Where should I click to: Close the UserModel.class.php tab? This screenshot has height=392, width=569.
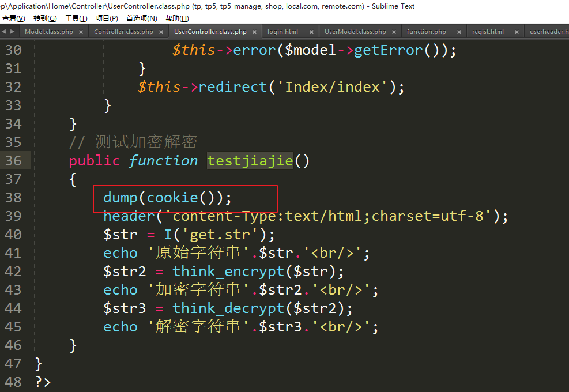click(x=394, y=32)
